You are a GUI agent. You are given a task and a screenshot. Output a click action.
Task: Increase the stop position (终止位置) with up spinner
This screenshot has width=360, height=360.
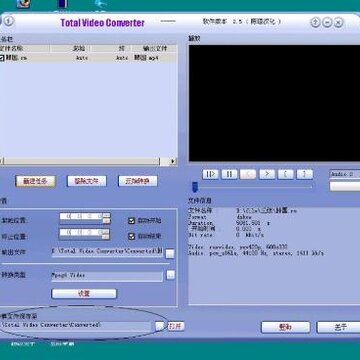[106, 231]
